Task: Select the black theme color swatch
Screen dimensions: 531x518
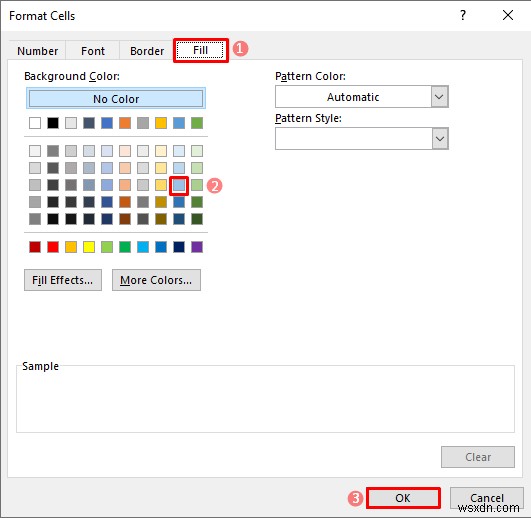Action: (x=53, y=123)
